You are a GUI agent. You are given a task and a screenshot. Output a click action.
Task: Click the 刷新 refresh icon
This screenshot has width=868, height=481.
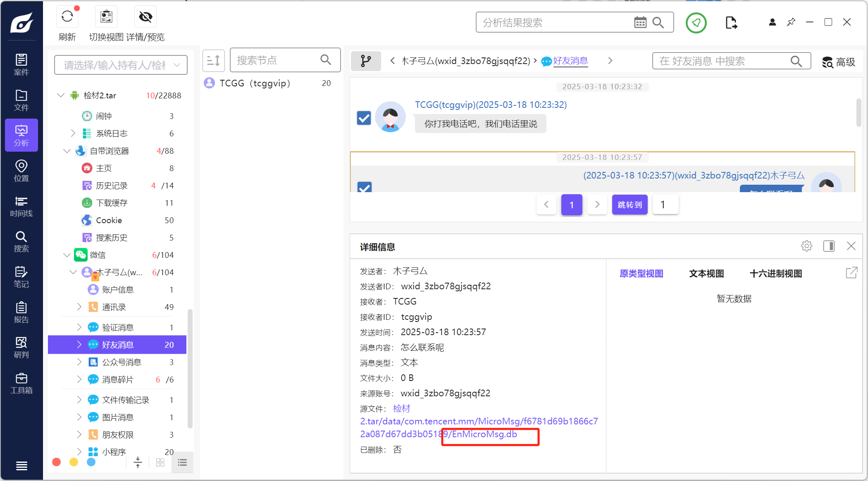(x=67, y=17)
